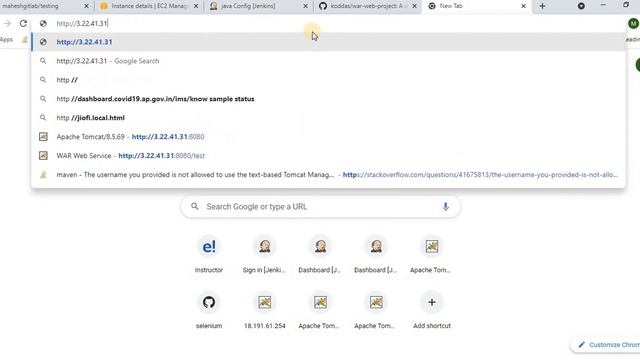The height and width of the screenshot is (360, 640).
Task: Click favicon of WAR Web Service suggestion
Action: [43, 156]
